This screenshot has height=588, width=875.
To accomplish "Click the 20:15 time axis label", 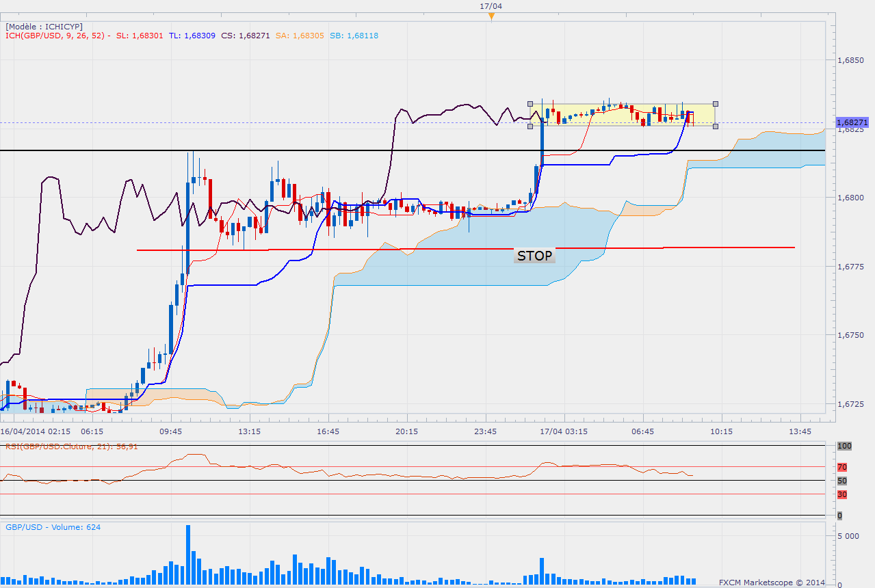I will point(407,431).
